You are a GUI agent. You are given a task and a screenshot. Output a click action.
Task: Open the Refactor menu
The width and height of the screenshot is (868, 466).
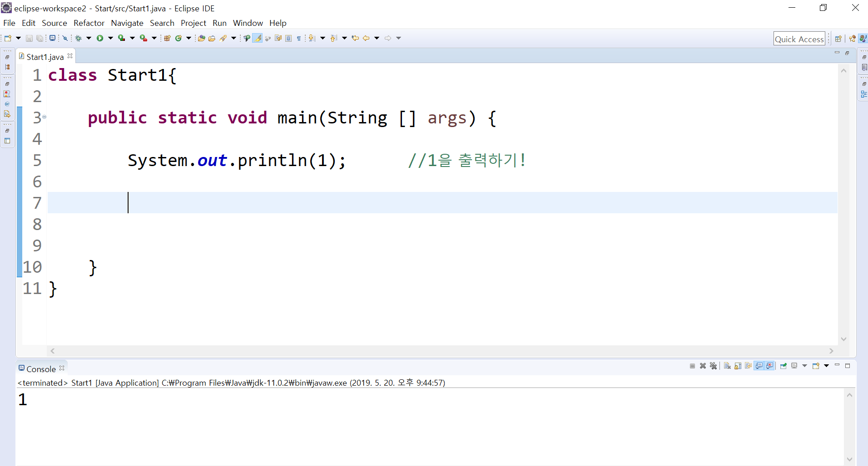click(89, 23)
